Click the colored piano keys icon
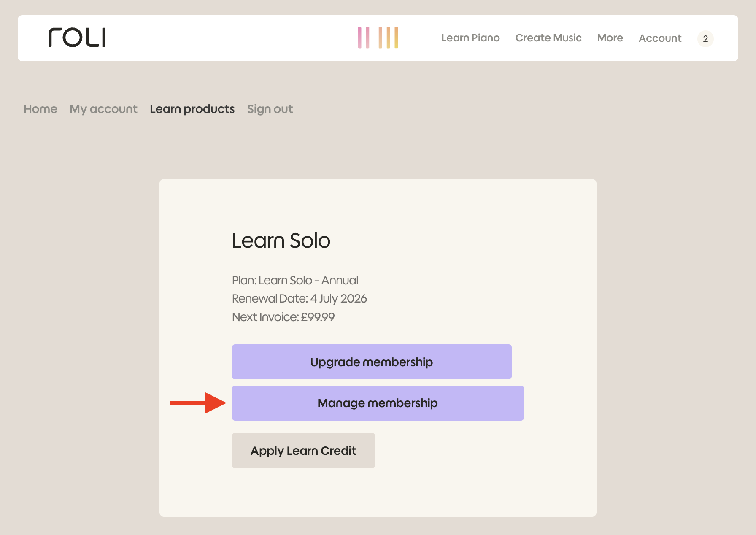Viewport: 756px width, 535px height. coord(378,38)
